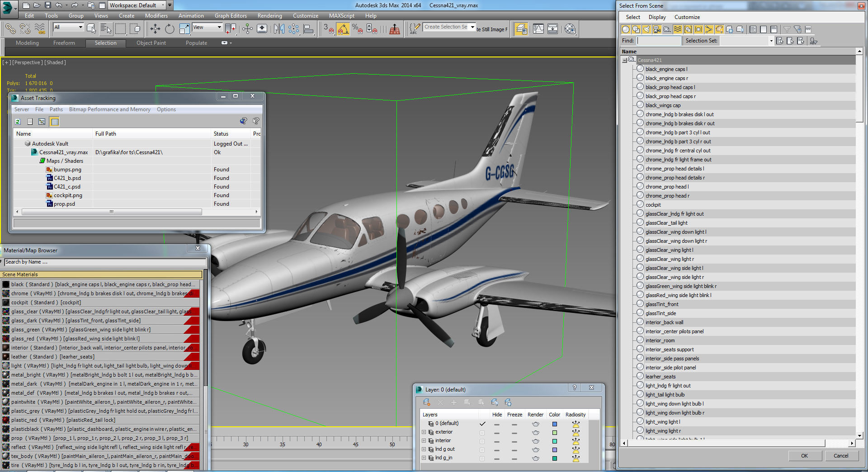Click Hide/Unhide All Layers icon
Image resolution: width=868 pixels, height=472 pixels.
click(x=495, y=402)
